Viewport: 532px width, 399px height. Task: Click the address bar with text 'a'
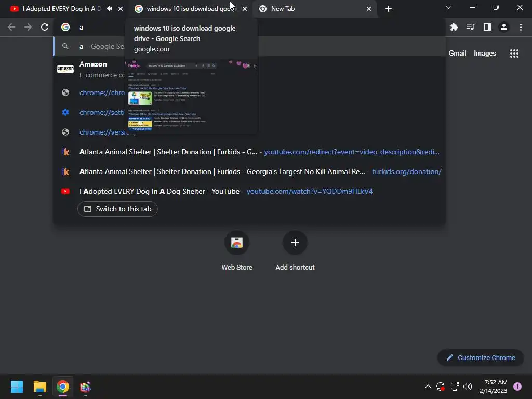tap(249, 27)
